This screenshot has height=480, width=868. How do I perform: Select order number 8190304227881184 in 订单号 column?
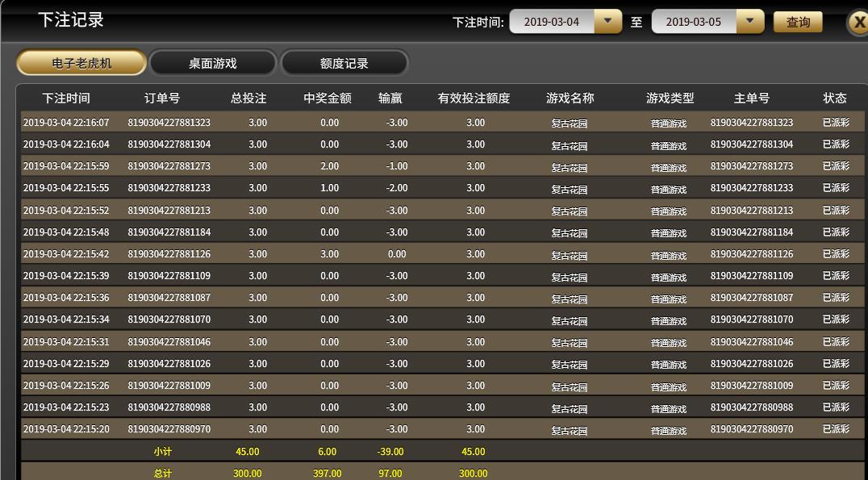[169, 232]
